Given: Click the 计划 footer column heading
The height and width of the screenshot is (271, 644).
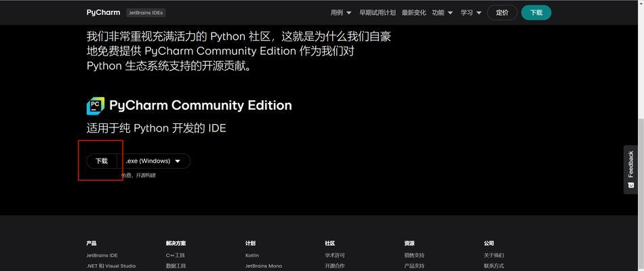Looking at the screenshot, I should 250,243.
